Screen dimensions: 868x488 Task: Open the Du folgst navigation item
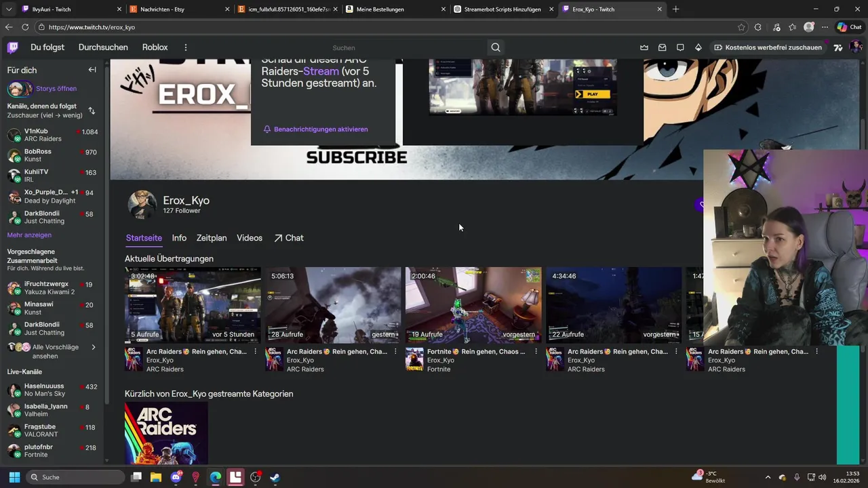click(47, 47)
